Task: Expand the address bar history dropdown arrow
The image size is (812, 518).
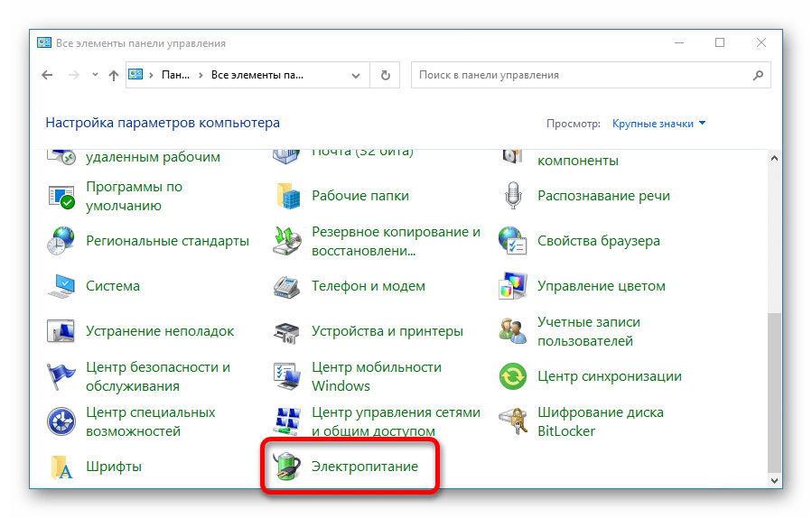Action: 359,76
